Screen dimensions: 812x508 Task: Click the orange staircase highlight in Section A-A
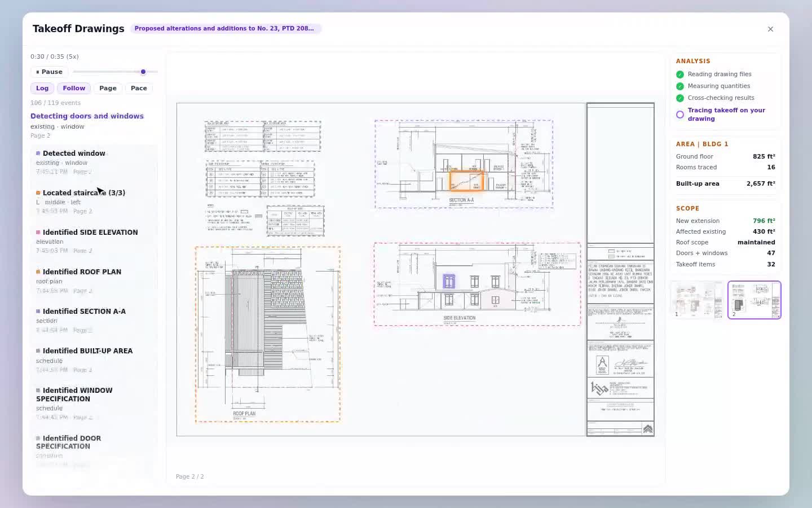[466, 181]
